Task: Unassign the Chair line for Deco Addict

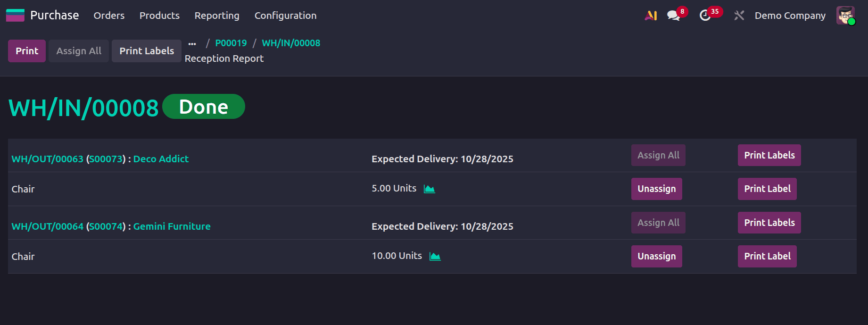Action: pyautogui.click(x=656, y=189)
